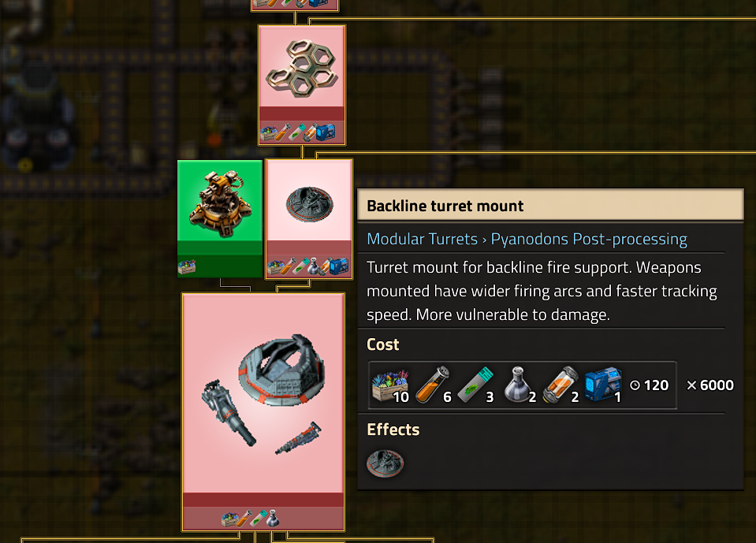756x543 pixels.
Task: Click the long gun barrel in the large card
Action: tap(229, 413)
